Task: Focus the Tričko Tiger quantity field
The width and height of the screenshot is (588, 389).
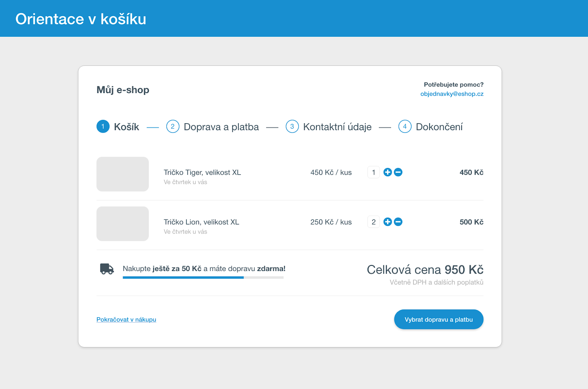Action: point(374,172)
